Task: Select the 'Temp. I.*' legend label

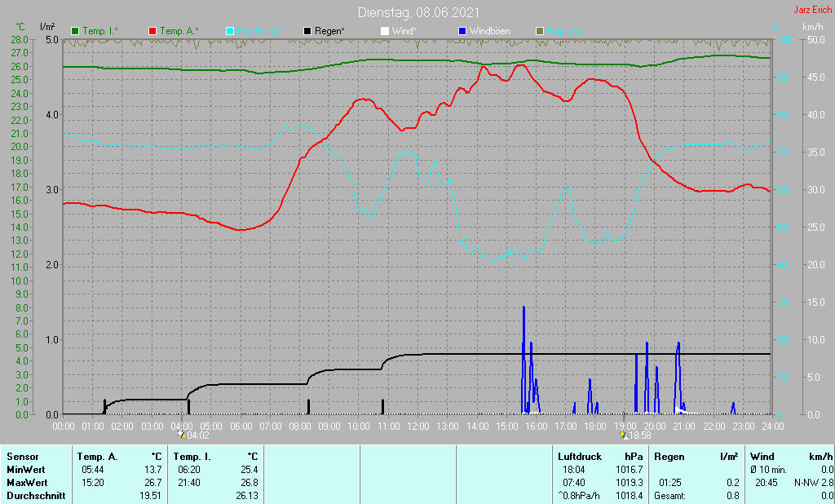Action: tap(100, 31)
